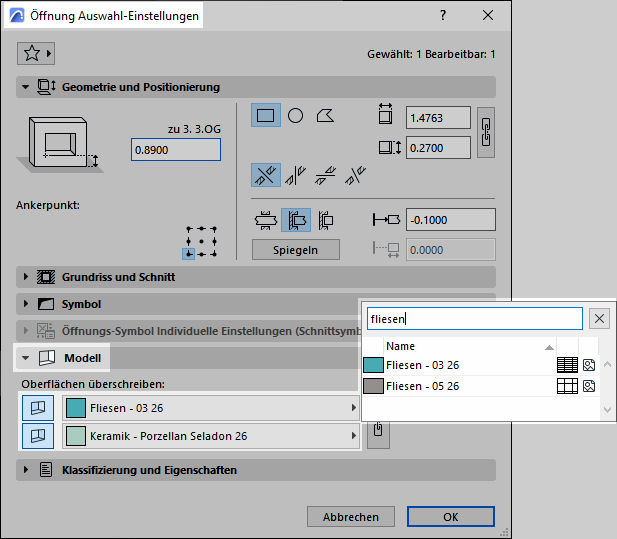The height and width of the screenshot is (539, 617).
Task: Clear the surface search field
Action: point(599,319)
